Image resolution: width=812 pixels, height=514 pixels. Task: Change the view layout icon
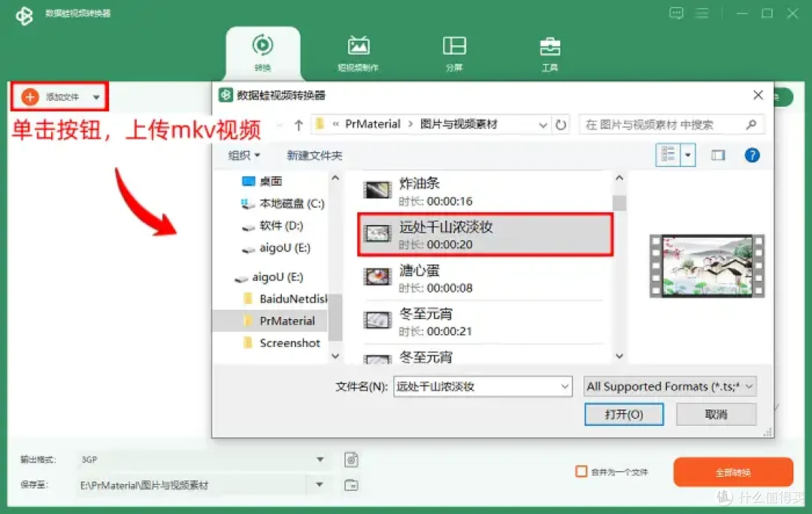coord(668,155)
